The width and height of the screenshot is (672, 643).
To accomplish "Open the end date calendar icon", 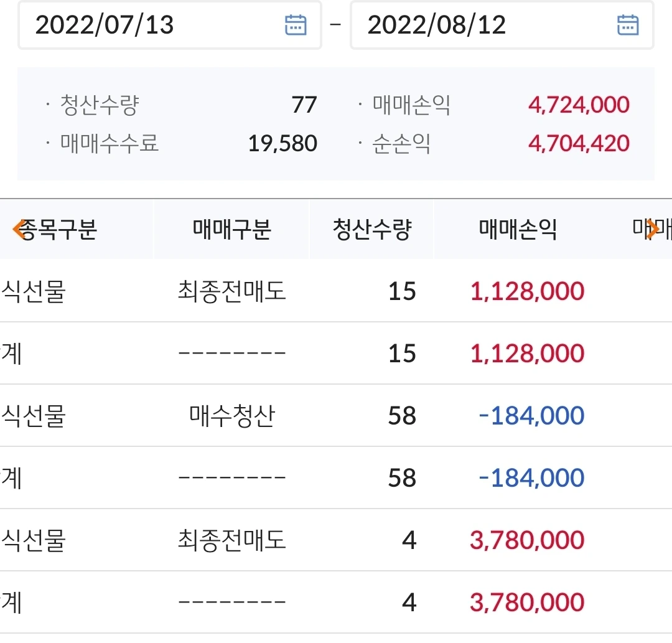I will click(628, 24).
